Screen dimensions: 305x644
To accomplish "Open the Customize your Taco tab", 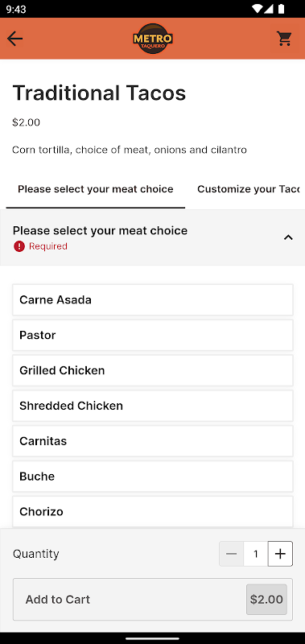I will pyautogui.click(x=249, y=189).
